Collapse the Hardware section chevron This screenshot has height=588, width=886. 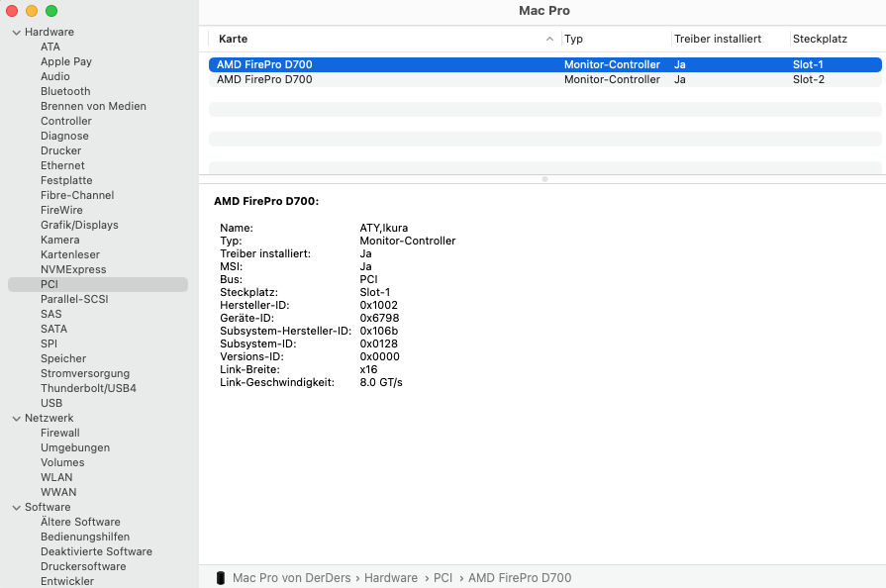tap(17, 33)
